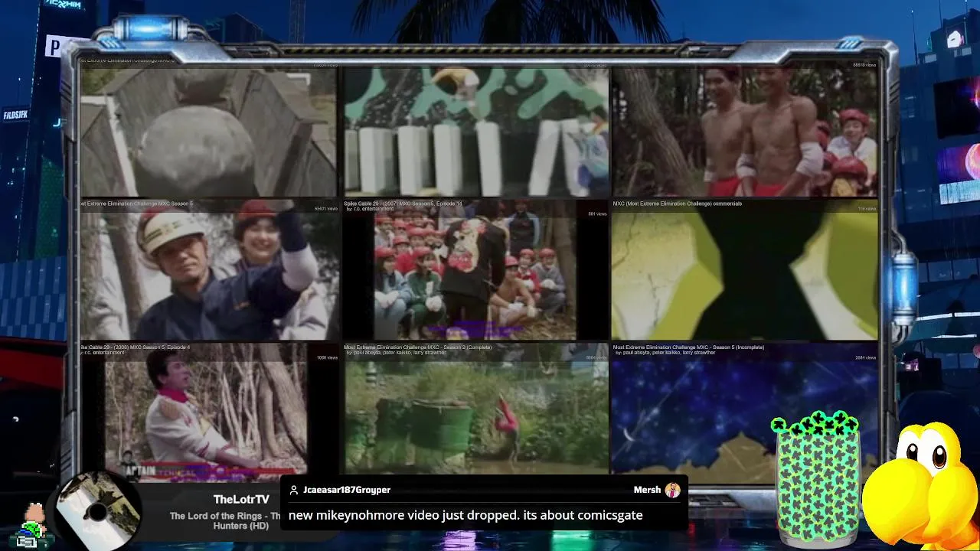Click the Mersh name label

pyautogui.click(x=647, y=490)
